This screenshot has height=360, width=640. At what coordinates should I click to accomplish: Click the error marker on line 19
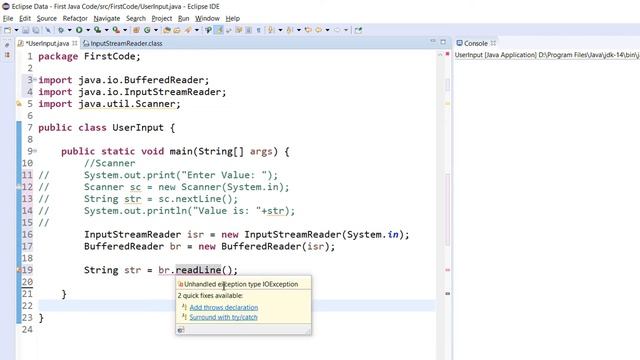pos(19,270)
